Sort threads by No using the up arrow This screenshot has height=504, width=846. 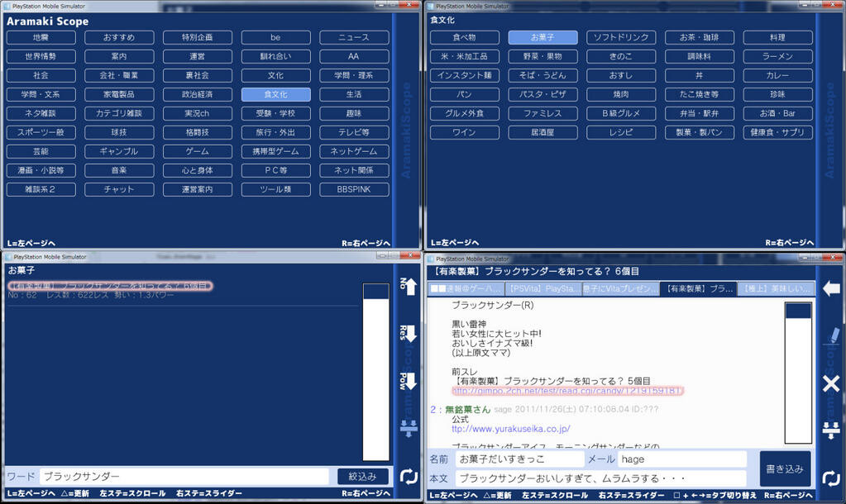click(x=409, y=286)
